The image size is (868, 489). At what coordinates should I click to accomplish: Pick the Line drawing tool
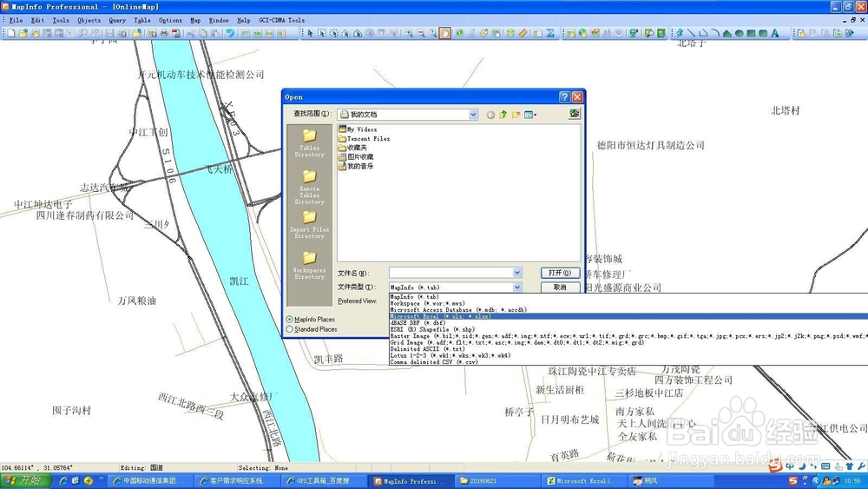point(691,33)
